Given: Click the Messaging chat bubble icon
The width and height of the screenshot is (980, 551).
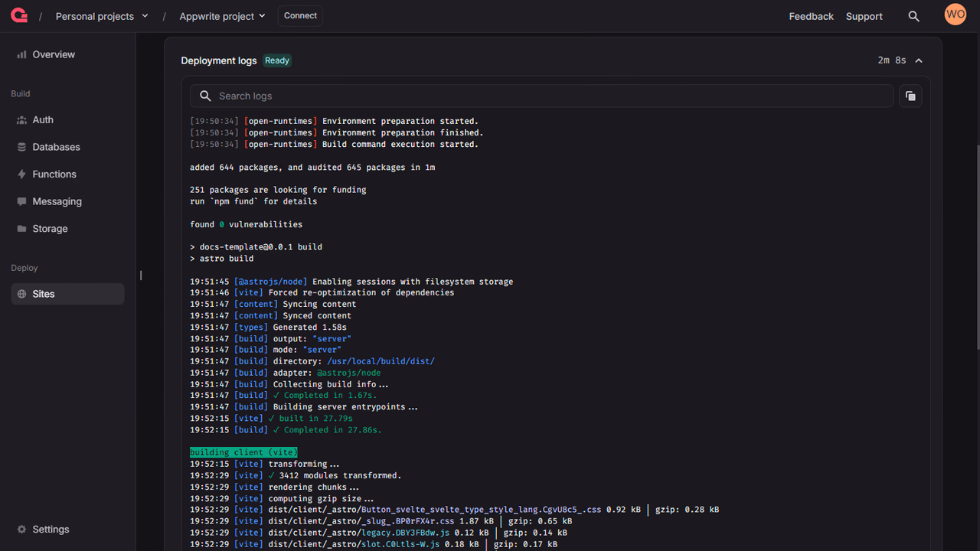Looking at the screenshot, I should 21,201.
